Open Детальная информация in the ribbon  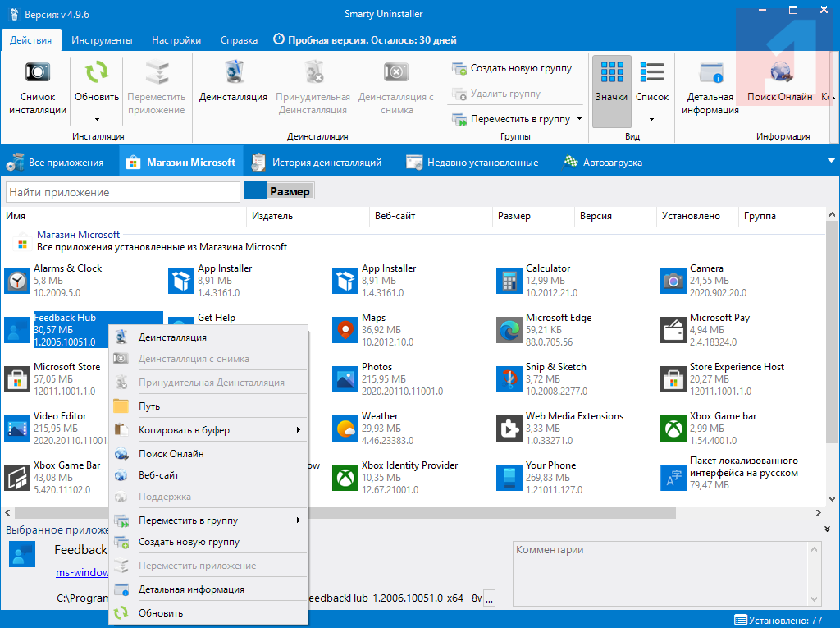coord(710,73)
